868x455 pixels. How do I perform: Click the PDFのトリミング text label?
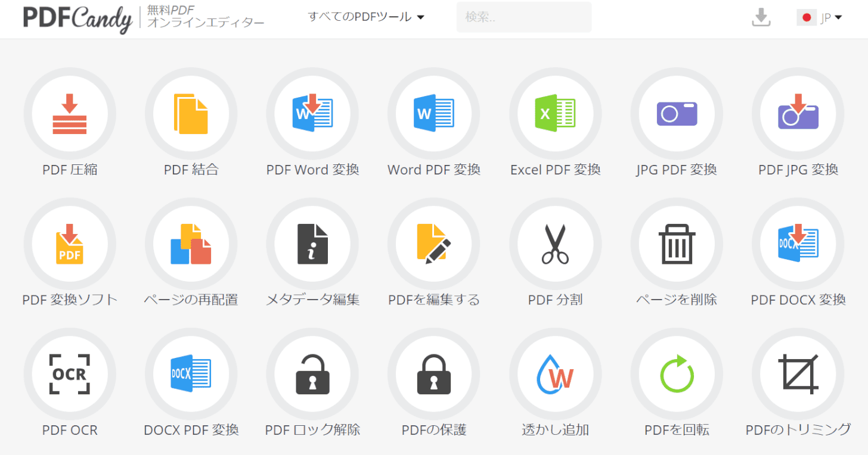tap(798, 429)
